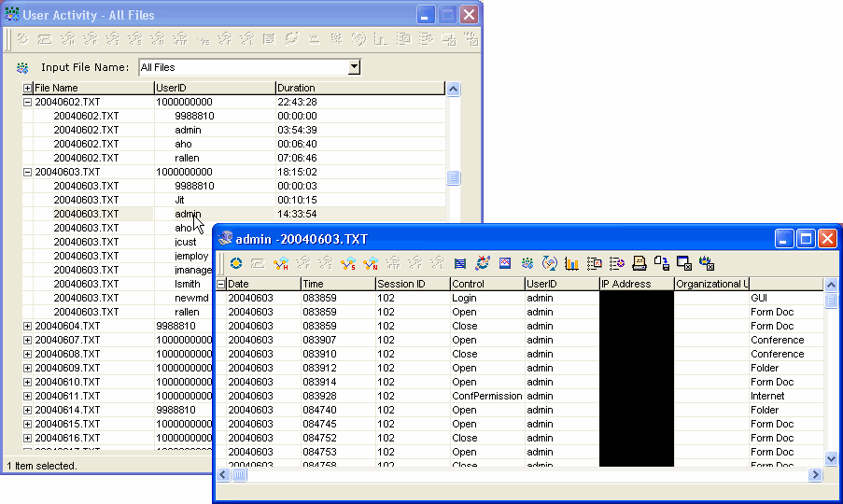843x504 pixels.
Task: Open the Input File Name dropdown arrow
Action: click(x=354, y=67)
